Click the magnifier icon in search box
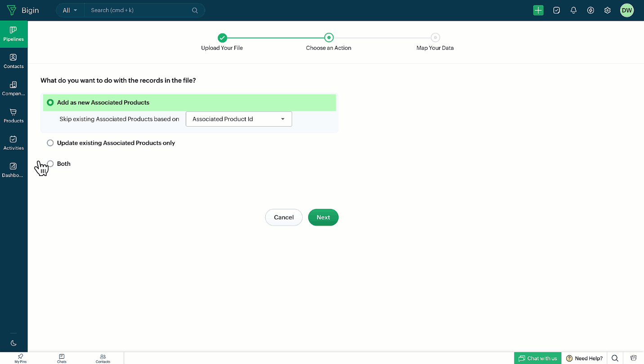This screenshot has width=644, height=364. click(195, 10)
